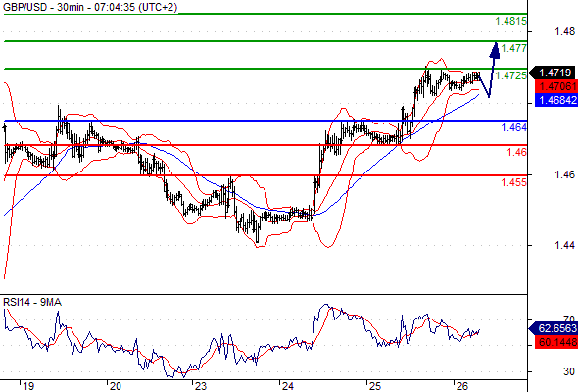Click the blue forecast arrow head

[495, 51]
